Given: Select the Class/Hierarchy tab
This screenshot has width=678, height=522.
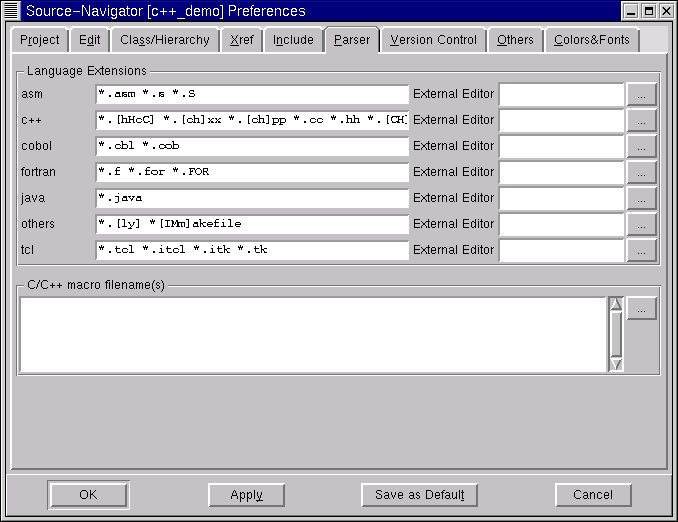Looking at the screenshot, I should click(165, 40).
